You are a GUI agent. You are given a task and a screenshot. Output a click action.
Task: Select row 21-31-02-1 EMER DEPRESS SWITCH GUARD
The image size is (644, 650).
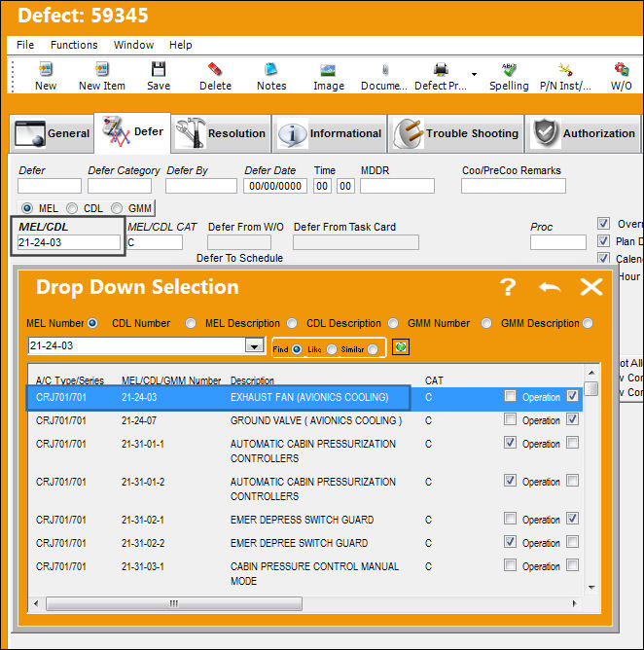[305, 520]
